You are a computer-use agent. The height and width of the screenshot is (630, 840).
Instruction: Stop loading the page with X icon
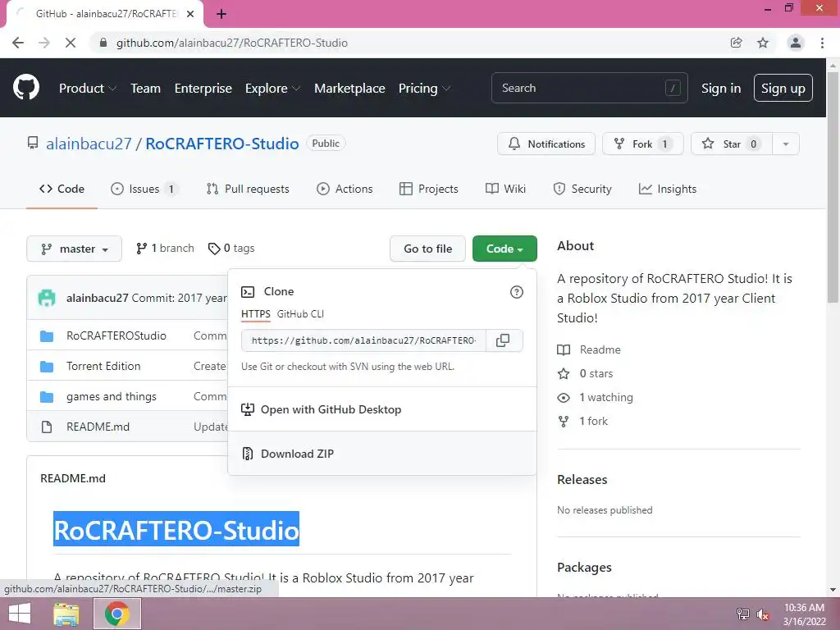pyautogui.click(x=71, y=43)
